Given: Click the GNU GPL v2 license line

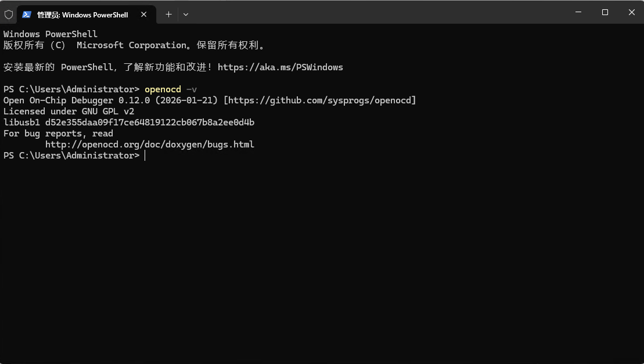Looking at the screenshot, I should coord(69,111).
